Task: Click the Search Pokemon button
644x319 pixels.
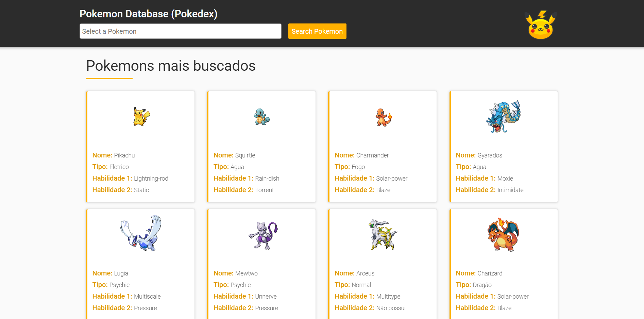Action: [317, 31]
